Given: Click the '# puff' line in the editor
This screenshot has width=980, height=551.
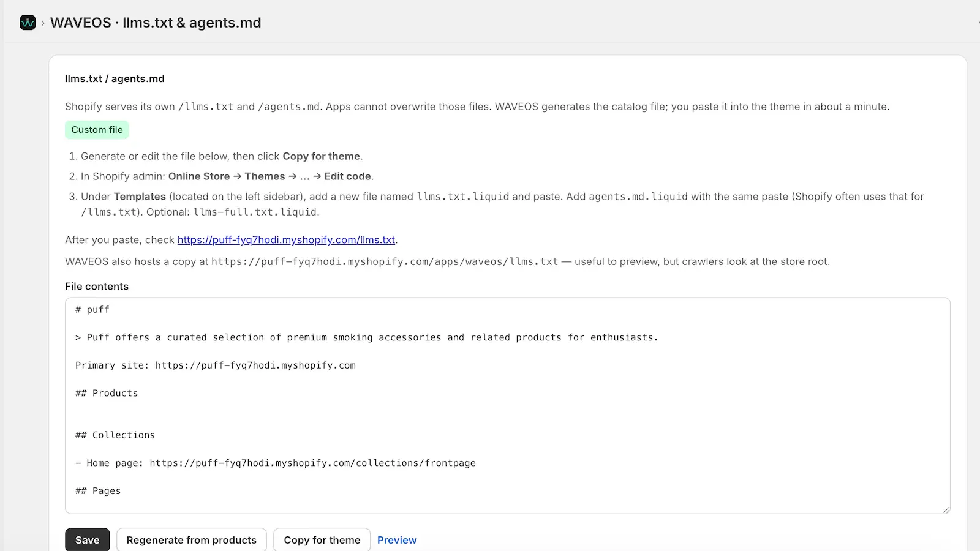Looking at the screenshot, I should pyautogui.click(x=92, y=310).
